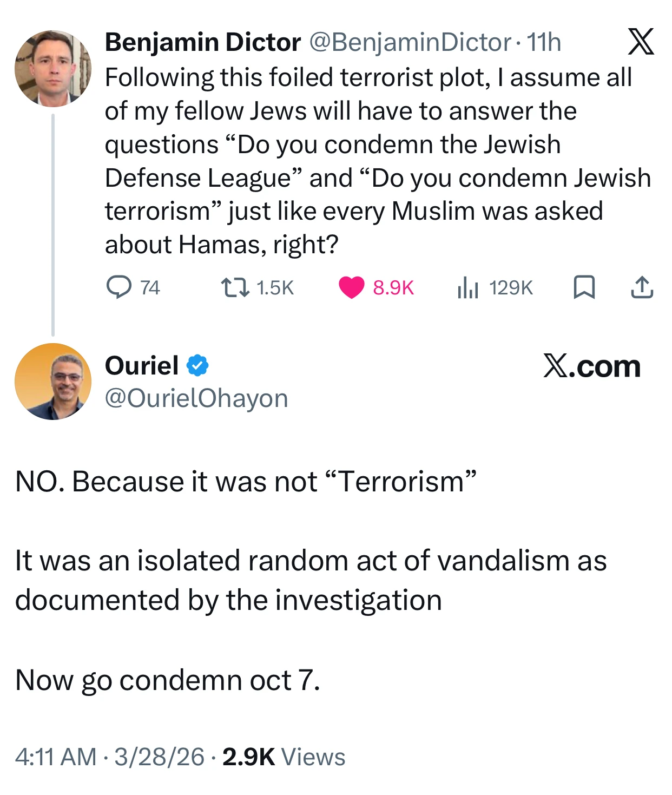Open the @OurielOhayon handle

[196, 398]
